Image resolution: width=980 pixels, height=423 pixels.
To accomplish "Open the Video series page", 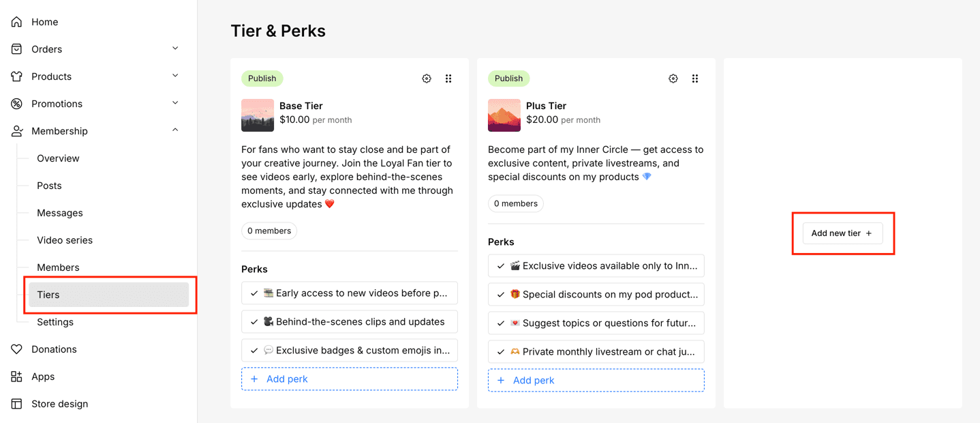I will [65, 240].
